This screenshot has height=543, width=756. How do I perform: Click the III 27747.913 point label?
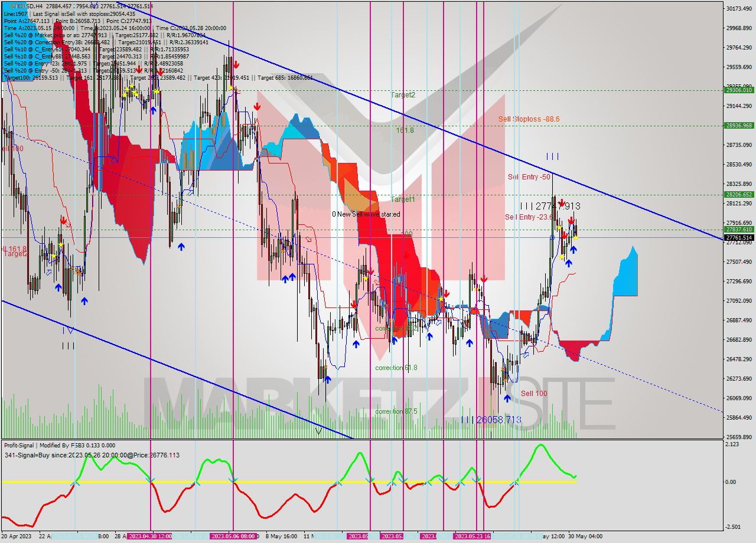pyautogui.click(x=550, y=206)
